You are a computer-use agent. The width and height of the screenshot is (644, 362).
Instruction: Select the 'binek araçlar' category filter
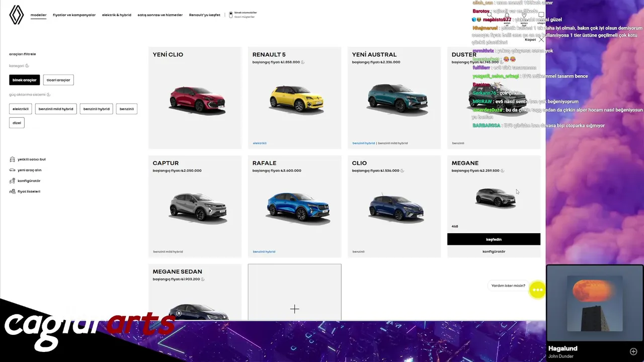pyautogui.click(x=24, y=80)
